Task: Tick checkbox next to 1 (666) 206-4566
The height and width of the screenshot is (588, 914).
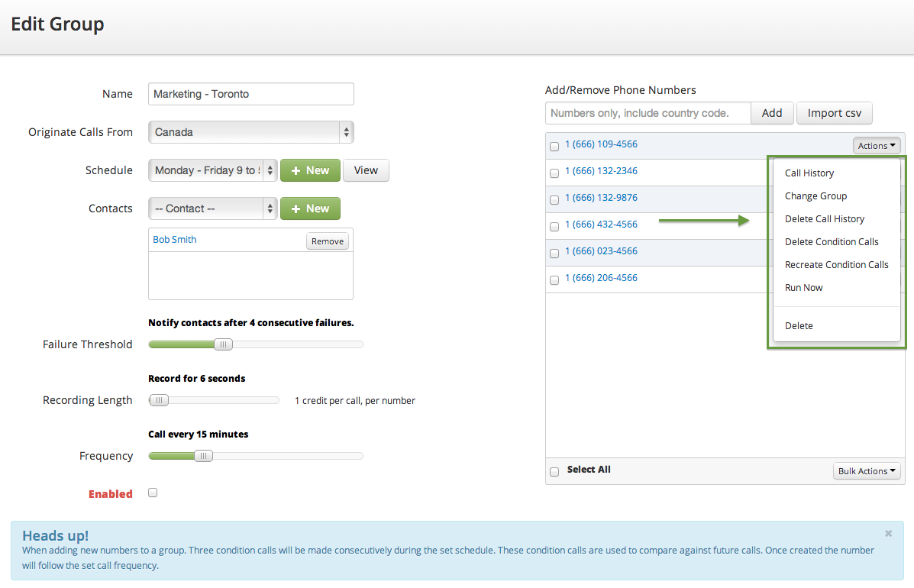Action: click(x=554, y=280)
